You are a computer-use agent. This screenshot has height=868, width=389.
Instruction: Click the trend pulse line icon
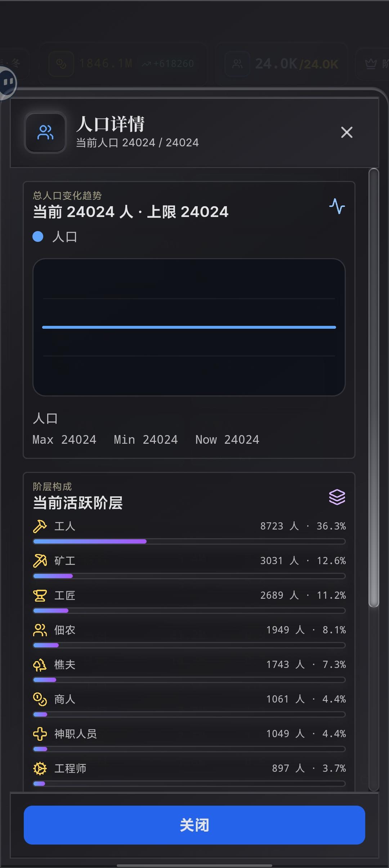(x=337, y=206)
